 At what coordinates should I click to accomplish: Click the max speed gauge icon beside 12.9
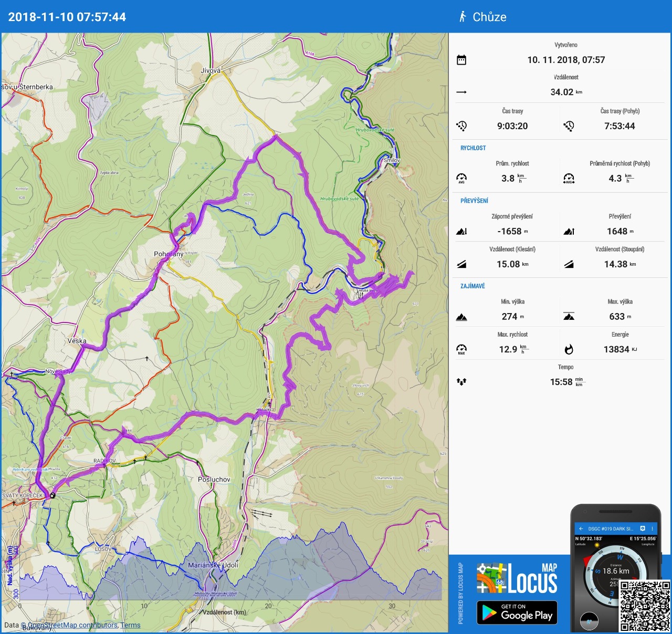point(461,349)
